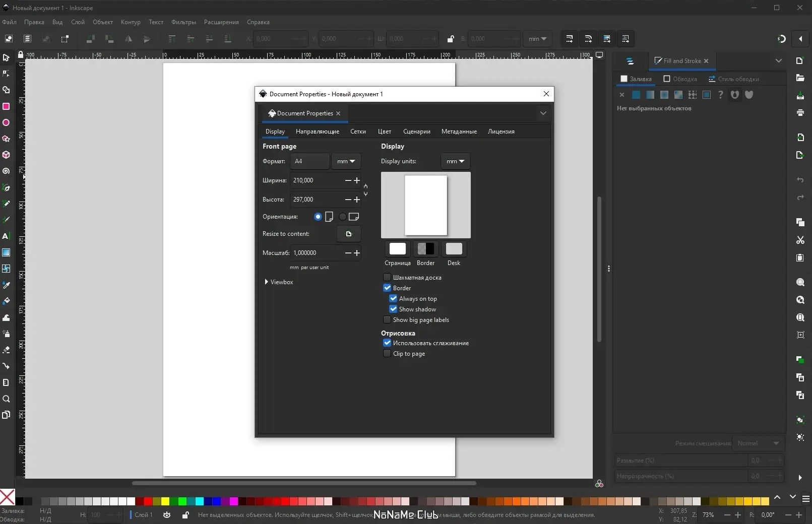
Task: Click the Resize to content button
Action: 348,234
